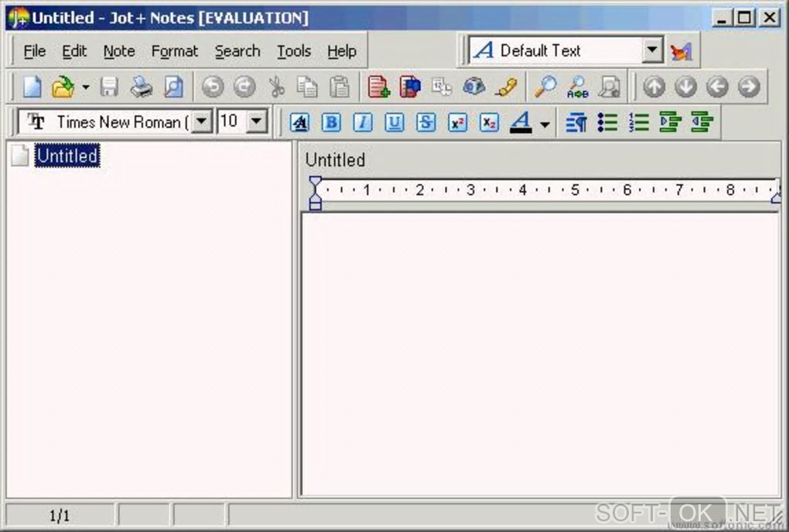
Task: Click the Decrease indent icon
Action: pyautogui.click(x=702, y=122)
